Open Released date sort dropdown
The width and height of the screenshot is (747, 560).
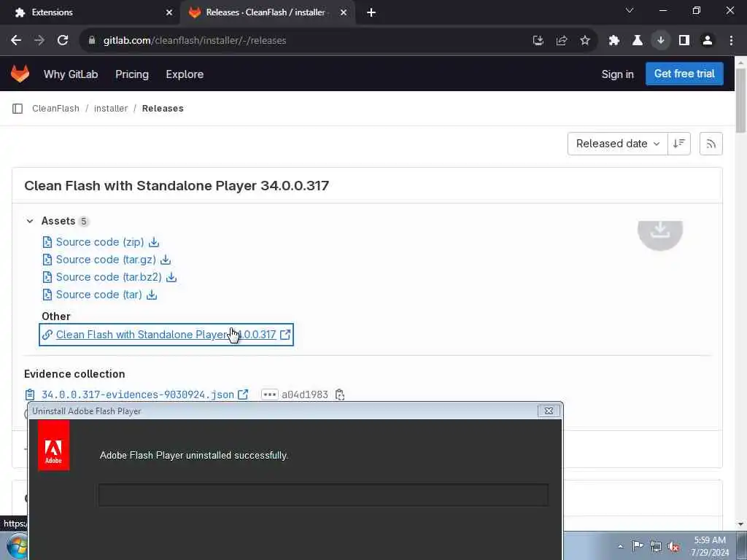tap(617, 144)
